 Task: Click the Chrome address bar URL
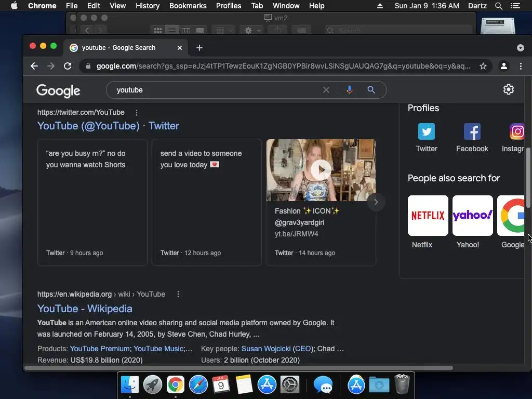pos(283,66)
